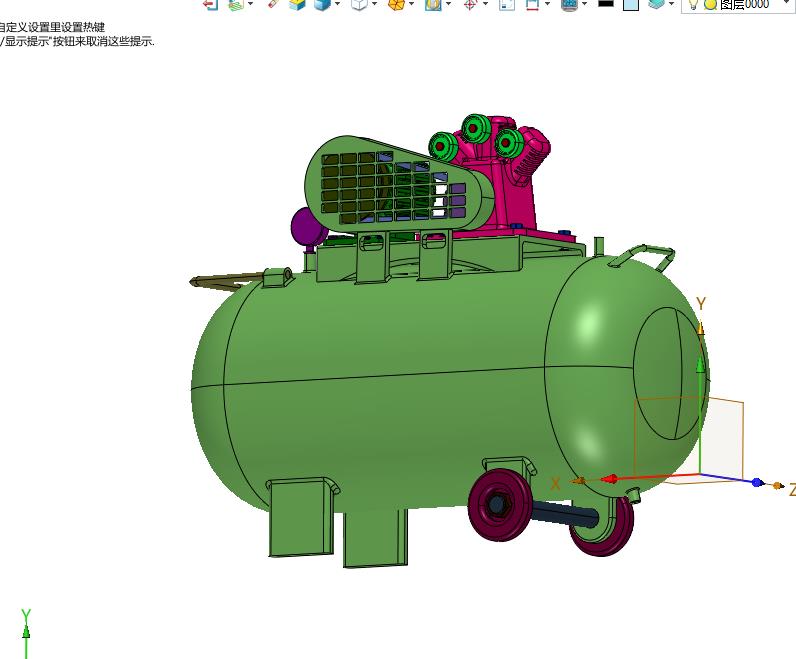Select the eraser pencil tool icon
Viewport: 796px width, 659px height.
point(274,4)
